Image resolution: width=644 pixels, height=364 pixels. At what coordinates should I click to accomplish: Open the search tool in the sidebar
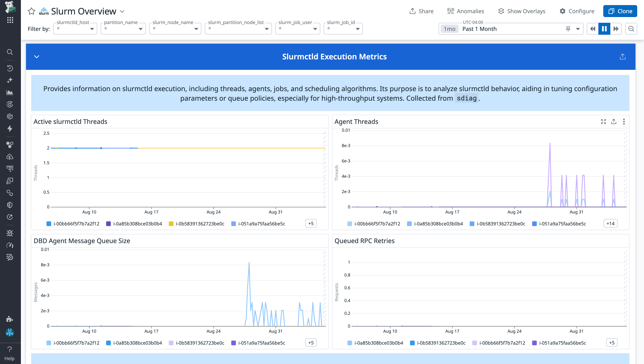click(x=10, y=52)
